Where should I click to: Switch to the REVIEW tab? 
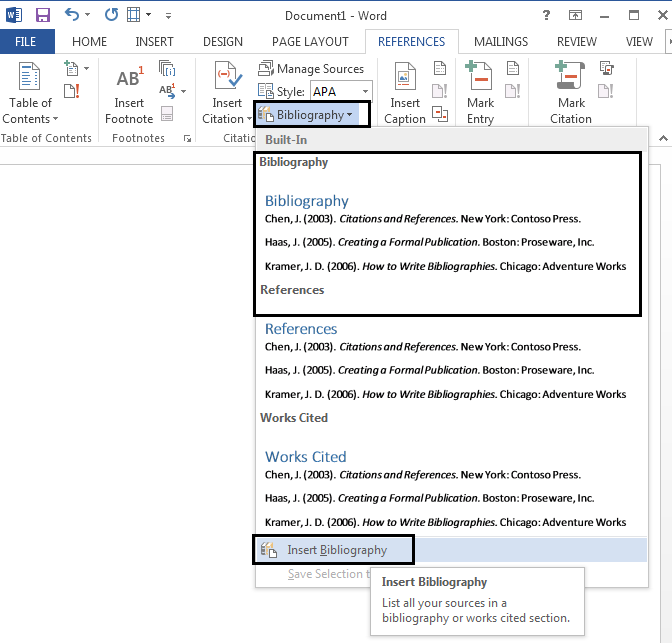click(577, 42)
